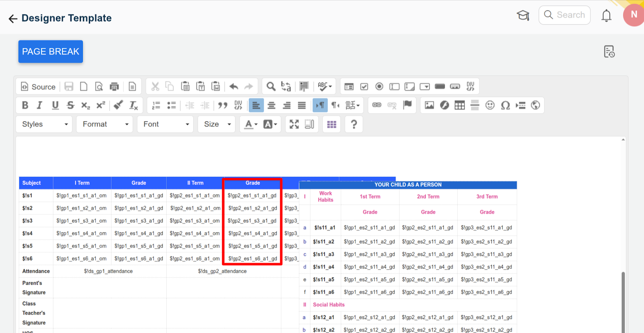Insert an image
This screenshot has width=644, height=333.
(429, 105)
